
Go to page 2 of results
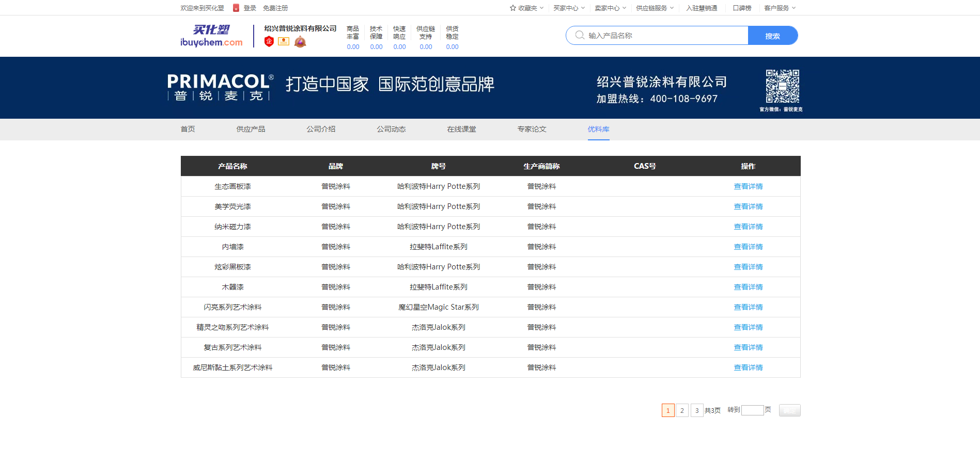(x=682, y=410)
